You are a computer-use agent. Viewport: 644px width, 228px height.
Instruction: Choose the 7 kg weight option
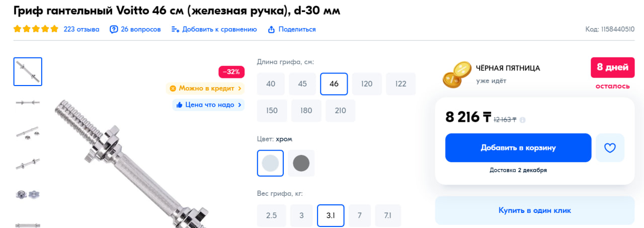[x=360, y=215]
